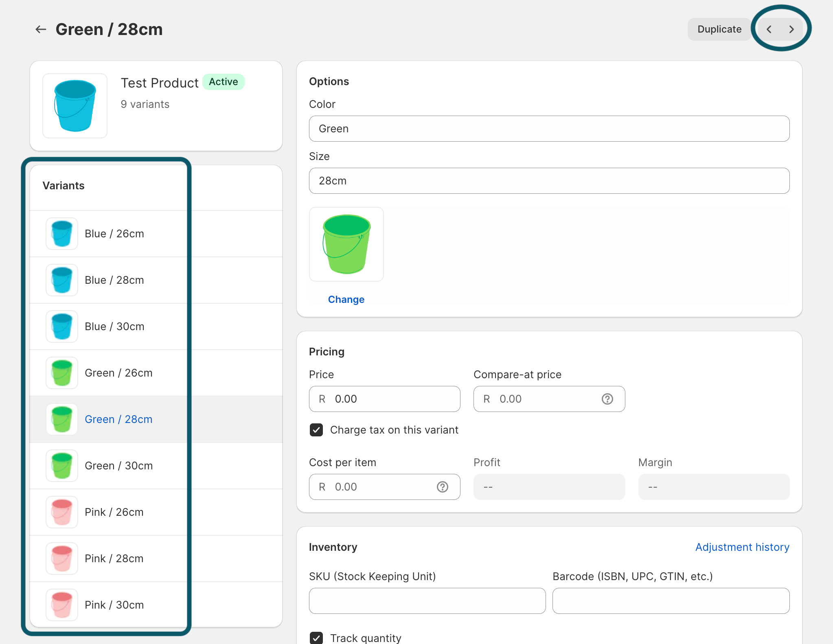The image size is (833, 644).
Task: Open the Adjustment history link
Action: tap(742, 547)
